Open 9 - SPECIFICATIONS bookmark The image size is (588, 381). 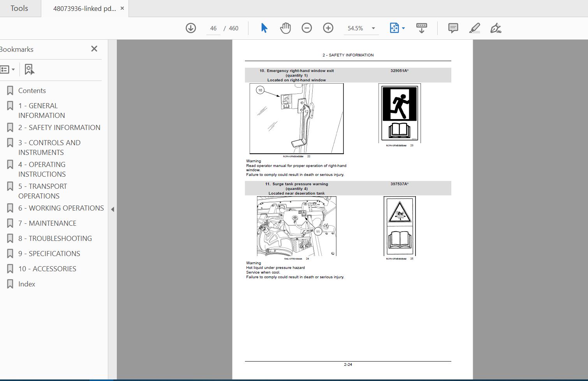click(x=49, y=254)
